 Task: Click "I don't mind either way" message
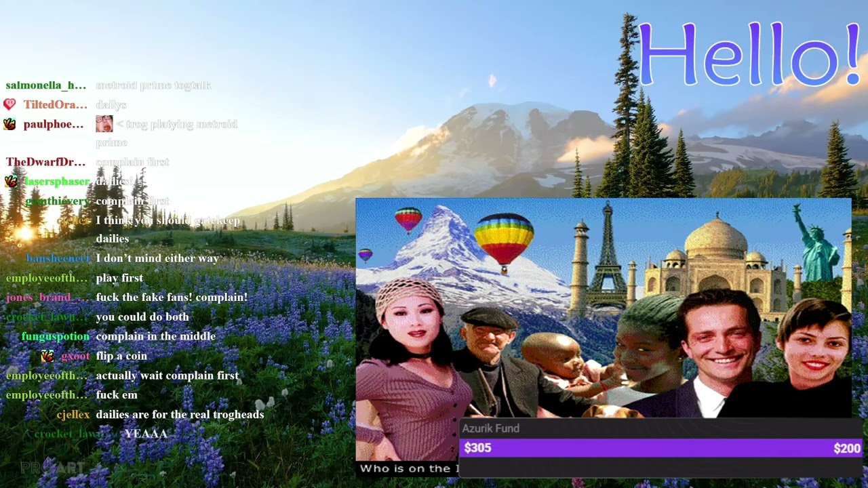tap(157, 258)
